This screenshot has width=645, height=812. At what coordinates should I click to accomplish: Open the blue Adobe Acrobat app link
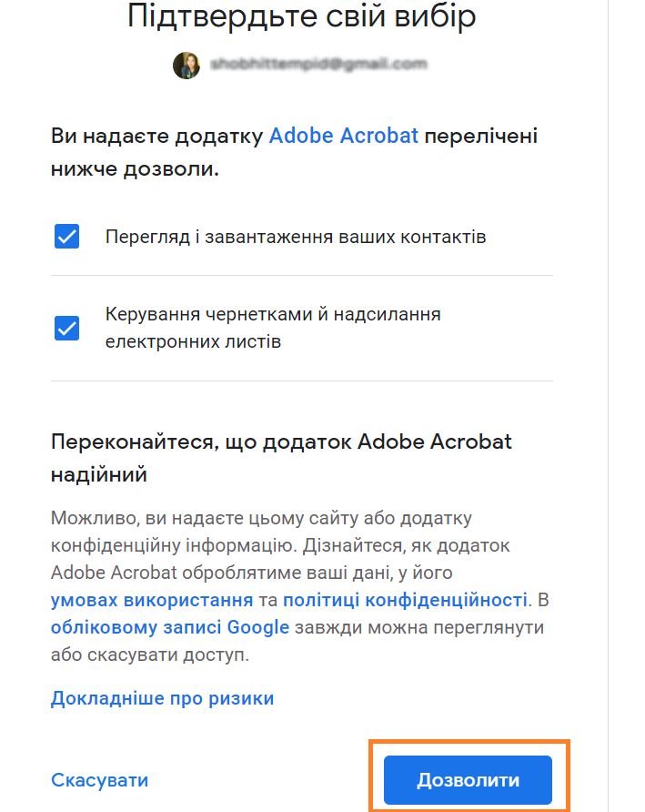343,137
